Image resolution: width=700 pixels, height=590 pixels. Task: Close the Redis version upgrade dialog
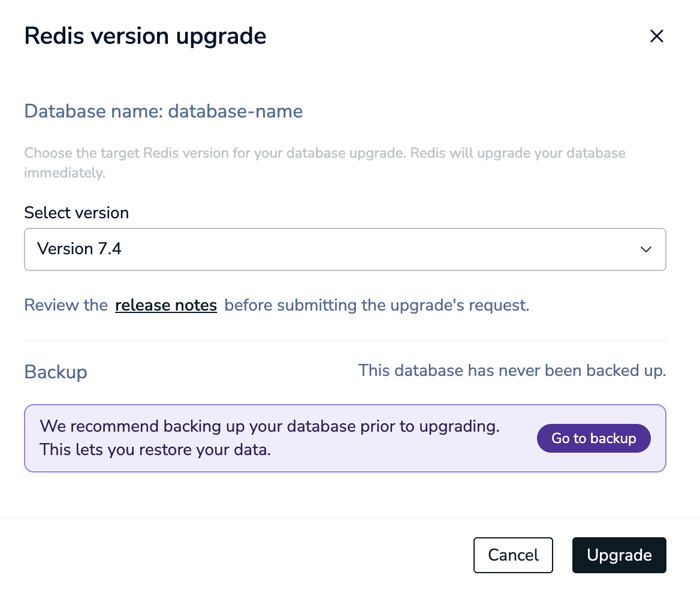pyautogui.click(x=656, y=36)
